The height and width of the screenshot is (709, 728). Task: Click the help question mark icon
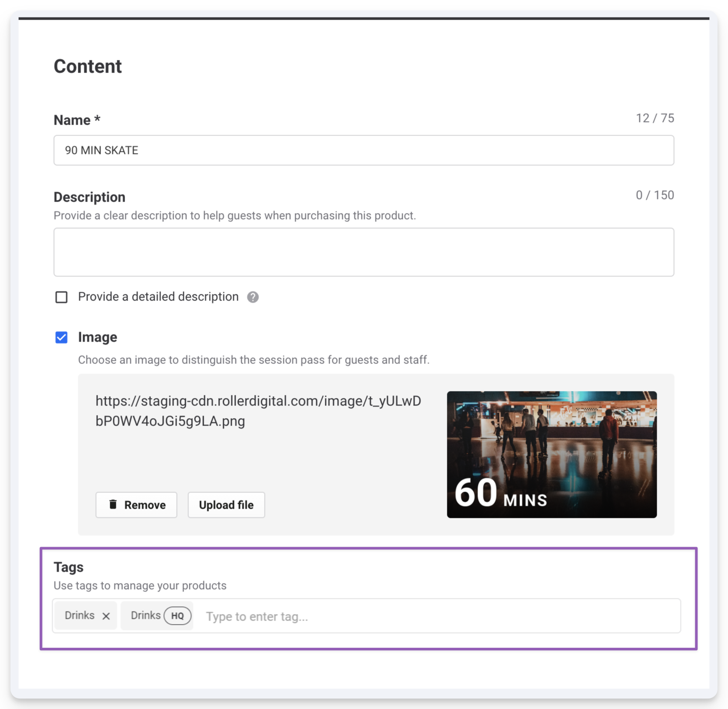[x=253, y=297]
